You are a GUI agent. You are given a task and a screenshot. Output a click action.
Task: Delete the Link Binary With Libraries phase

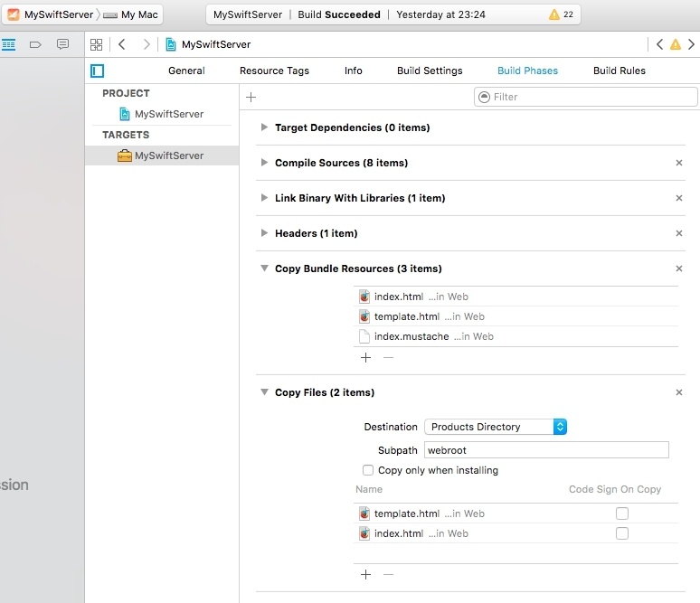(679, 198)
